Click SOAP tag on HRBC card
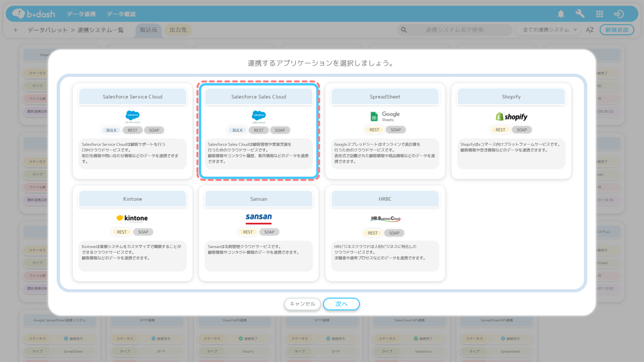 coord(394,233)
